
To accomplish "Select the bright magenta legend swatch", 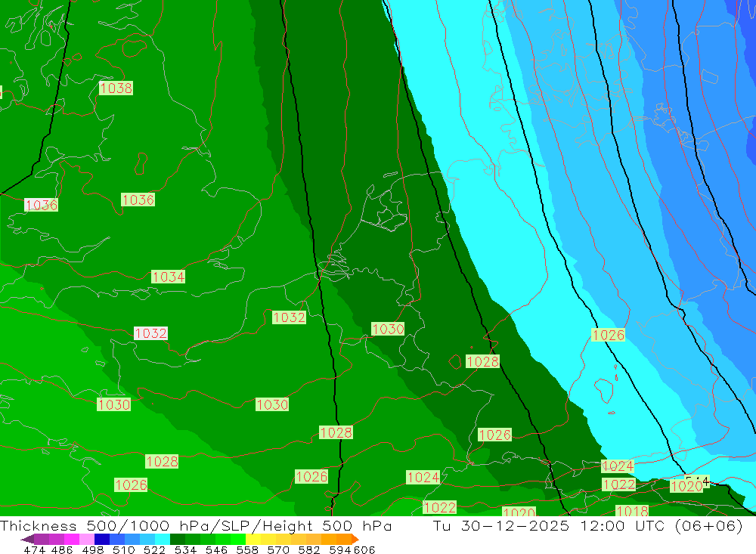I will tap(71, 539).
